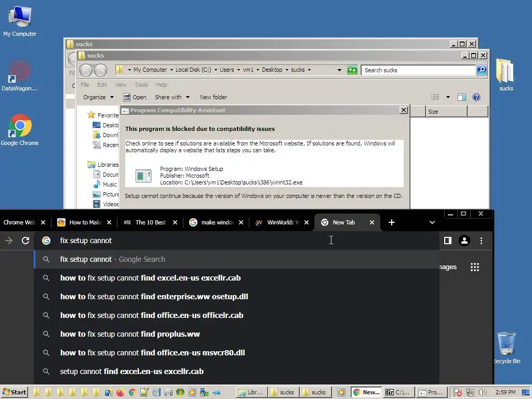Open the Chrome three-dot menu
This screenshot has width=532, height=399.
[x=481, y=241]
